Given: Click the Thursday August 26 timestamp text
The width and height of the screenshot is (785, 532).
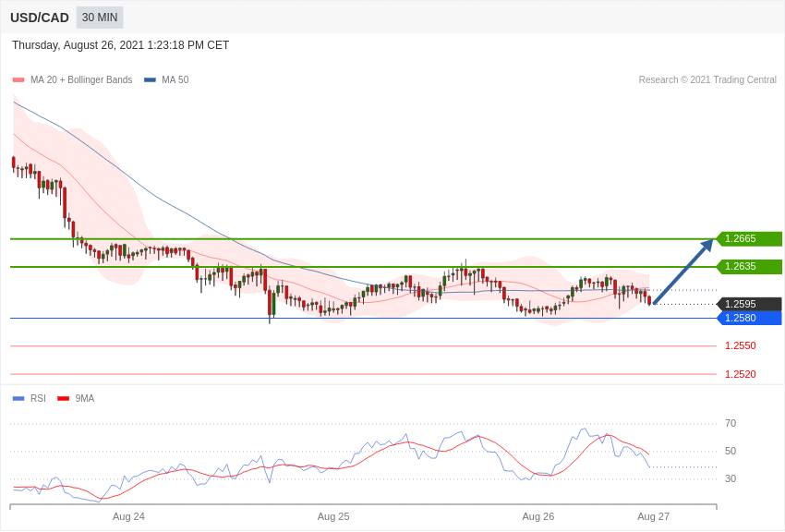Looking at the screenshot, I should pyautogui.click(x=120, y=45).
